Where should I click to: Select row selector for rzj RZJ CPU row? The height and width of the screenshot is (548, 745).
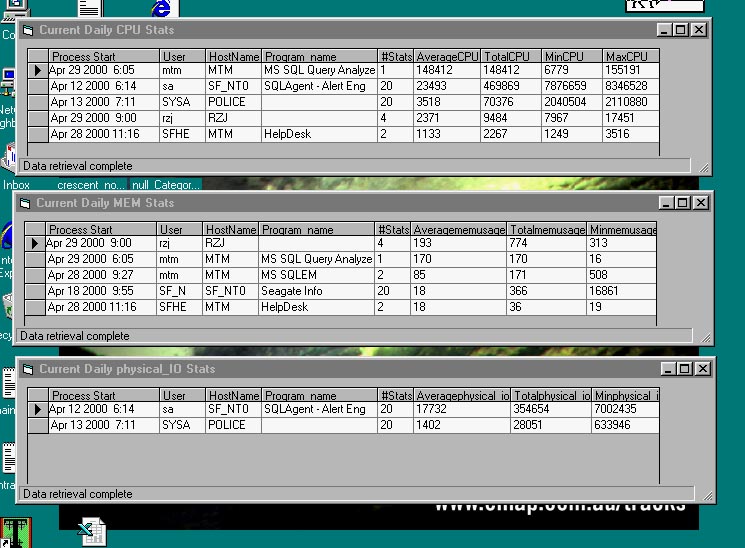[38, 118]
